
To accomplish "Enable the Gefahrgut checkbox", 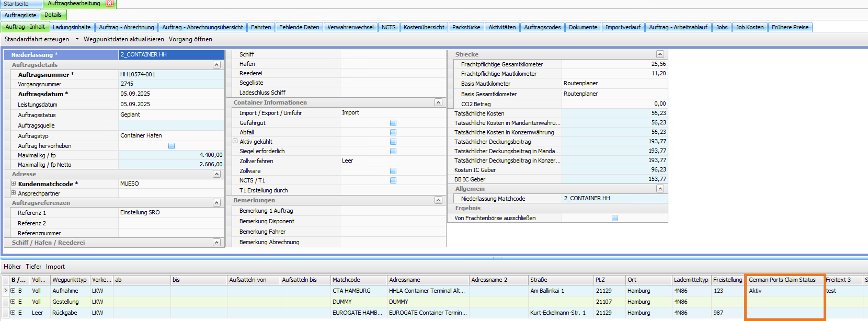I will click(x=393, y=123).
